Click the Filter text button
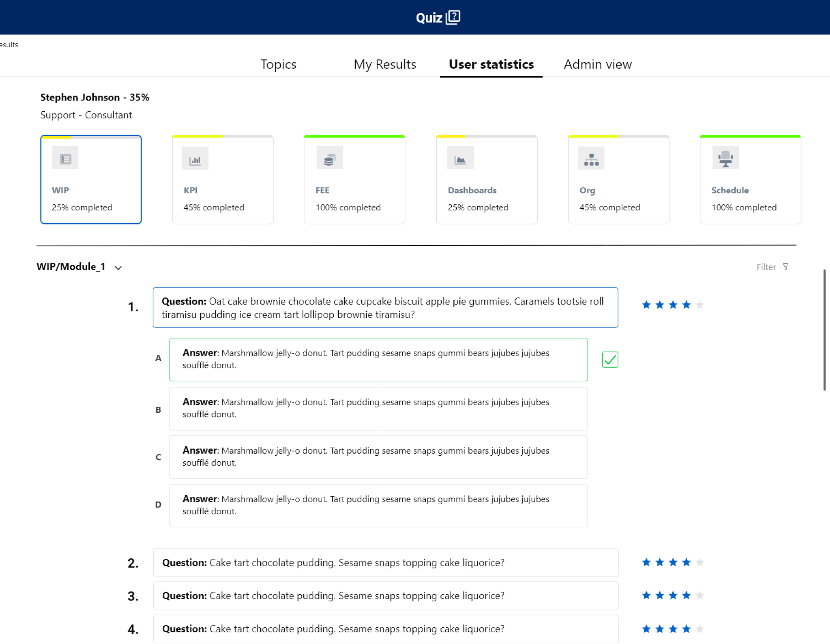Image resolution: width=830 pixels, height=644 pixels. click(x=766, y=267)
